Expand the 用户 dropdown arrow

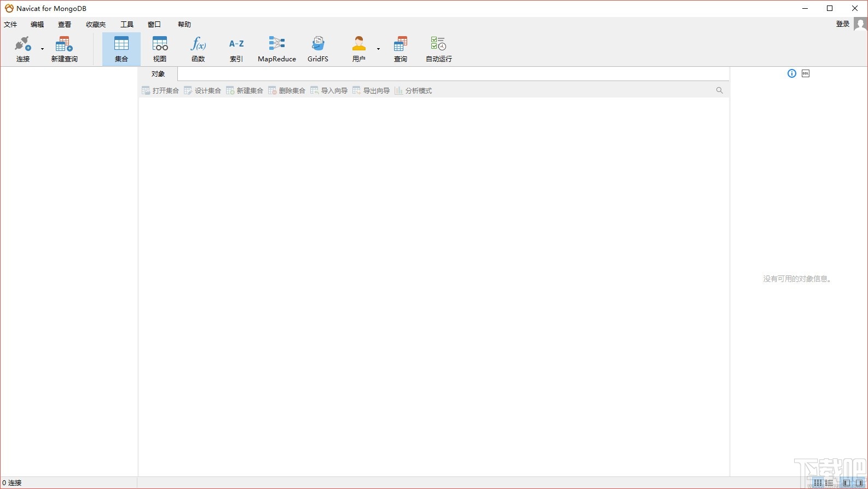(378, 49)
